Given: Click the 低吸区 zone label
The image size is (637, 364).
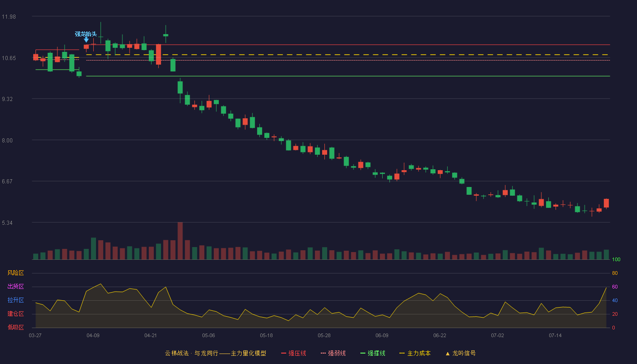Looking at the screenshot, I should click(x=15, y=327).
